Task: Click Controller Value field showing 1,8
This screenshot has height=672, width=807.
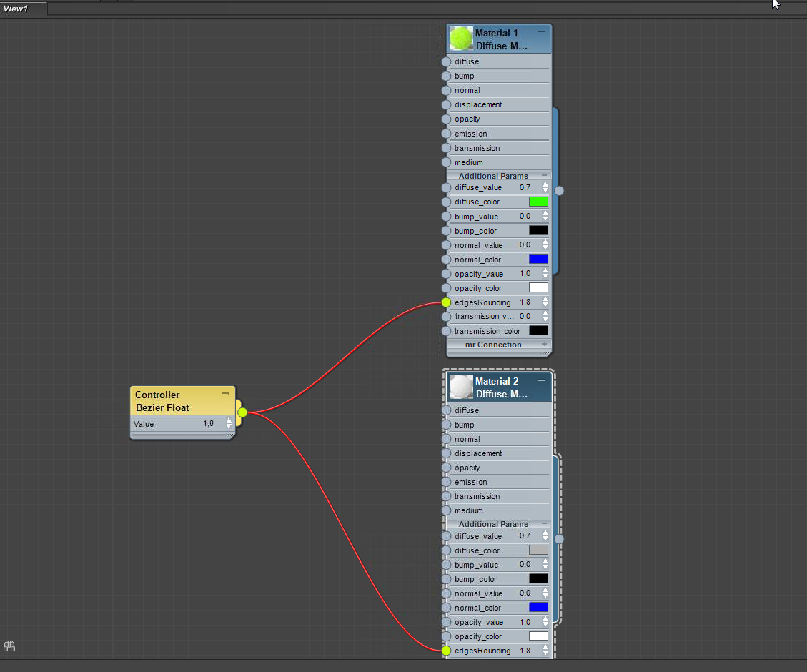Action: coord(209,424)
